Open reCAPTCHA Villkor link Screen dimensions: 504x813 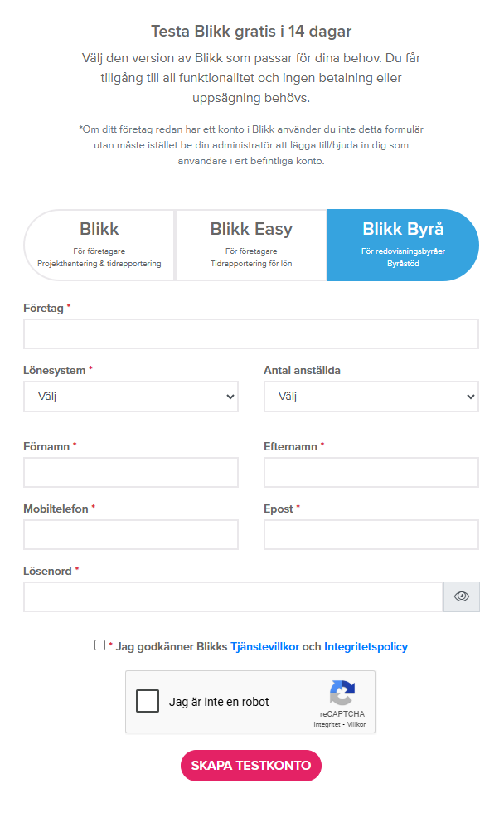pyautogui.click(x=356, y=724)
